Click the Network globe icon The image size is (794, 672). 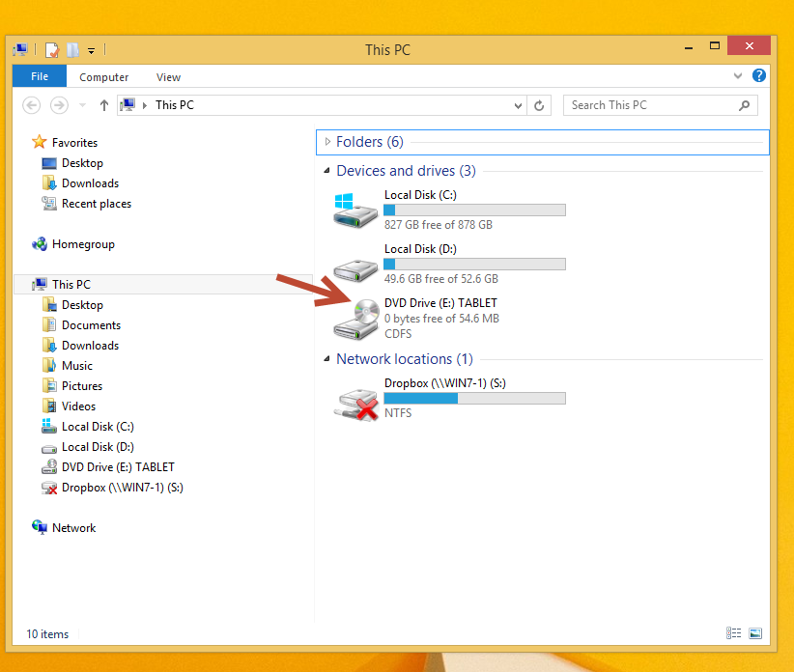[40, 527]
